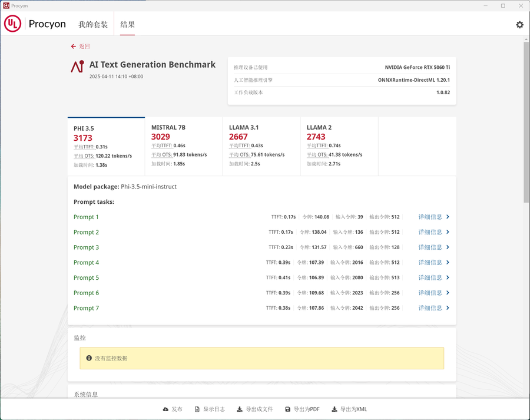The width and height of the screenshot is (530, 420).
Task: Switch to the 我的套装 tab
Action: pyautogui.click(x=93, y=24)
